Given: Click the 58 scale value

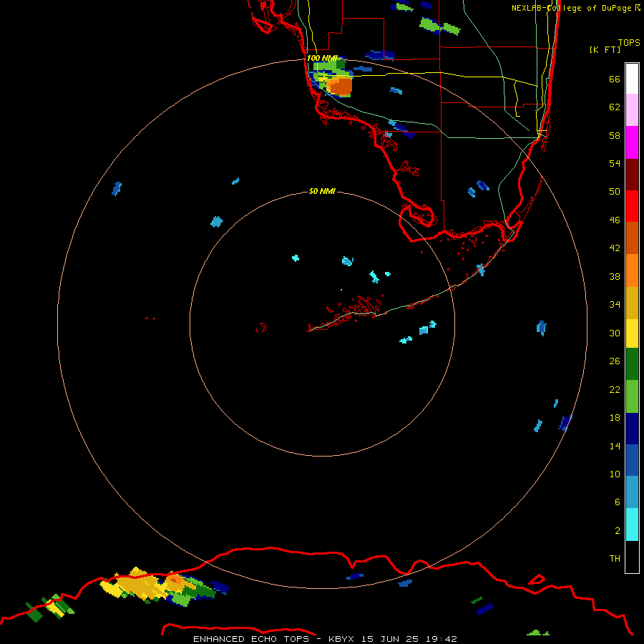Looking at the screenshot, I should tap(615, 135).
